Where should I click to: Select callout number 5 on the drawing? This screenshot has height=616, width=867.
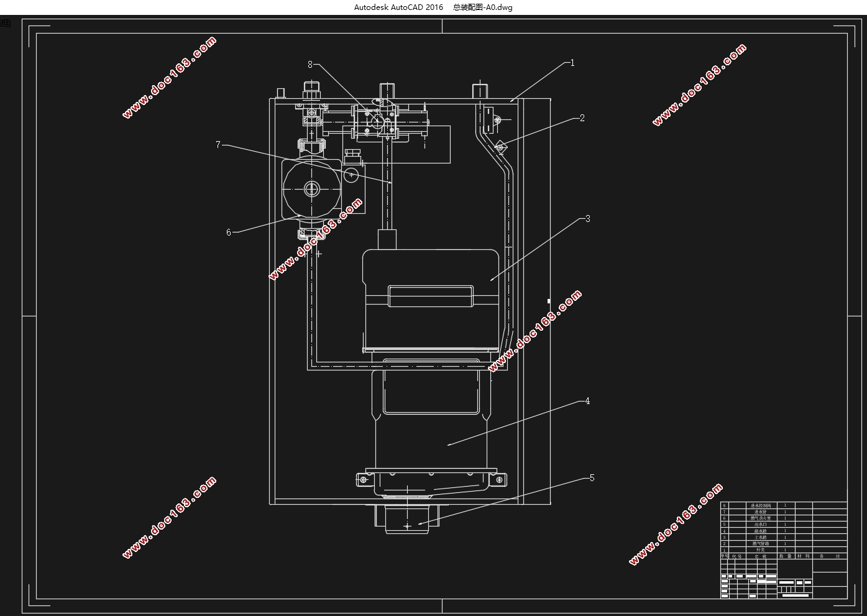tap(592, 478)
